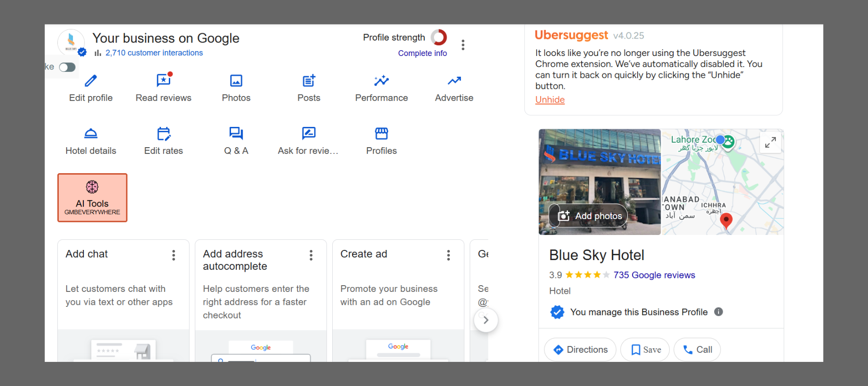
Task: Open Hotel details icon
Action: tap(91, 134)
